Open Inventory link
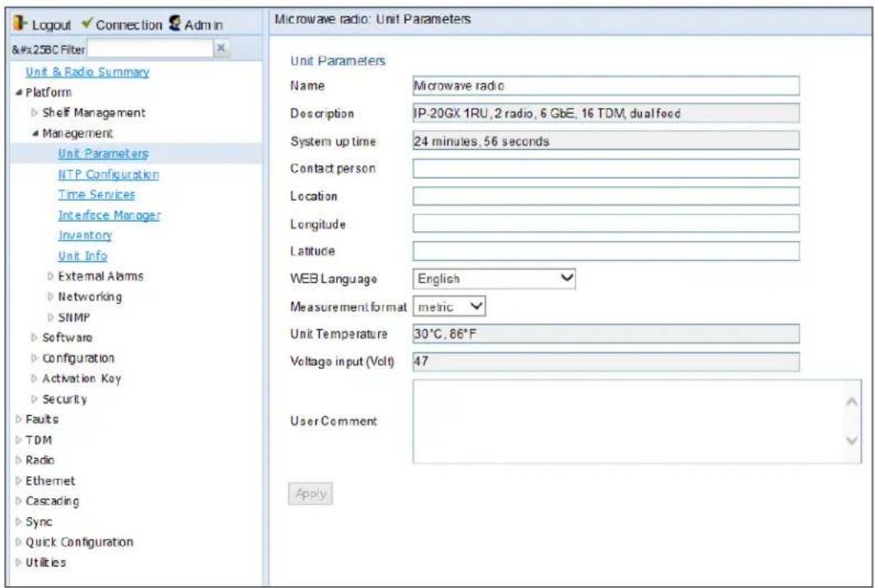This screenshot has height=588, width=875. point(85,236)
